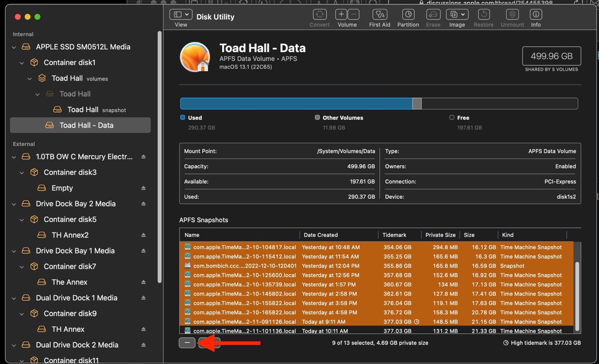Open the Partition tool

pos(408,15)
